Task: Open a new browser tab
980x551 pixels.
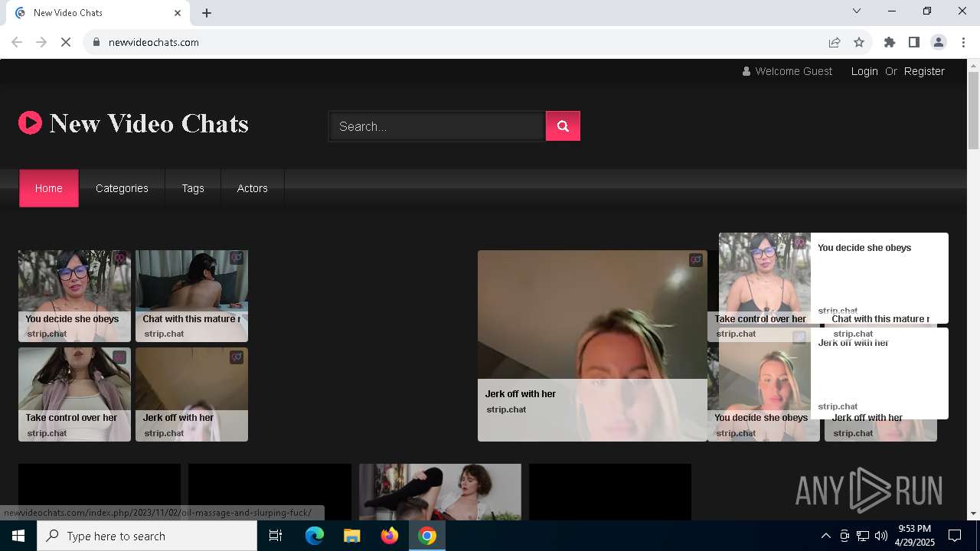Action: pyautogui.click(x=207, y=13)
